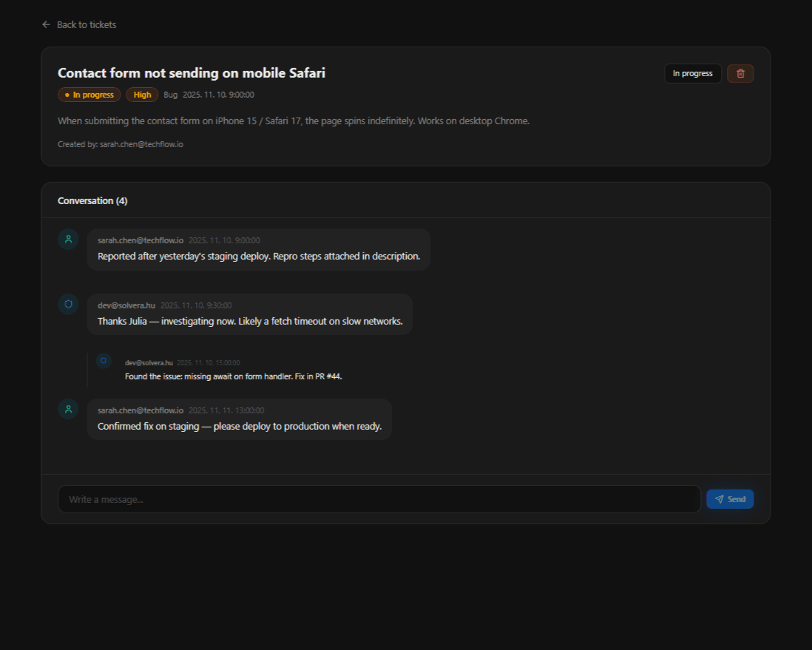Click the user avatar beside 'Reported after yesterday's' message

(x=68, y=240)
